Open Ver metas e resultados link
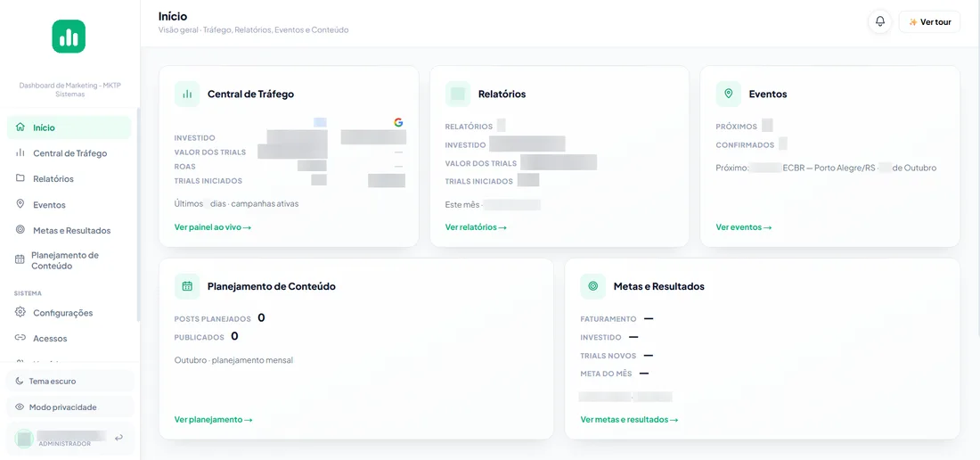 (629, 419)
